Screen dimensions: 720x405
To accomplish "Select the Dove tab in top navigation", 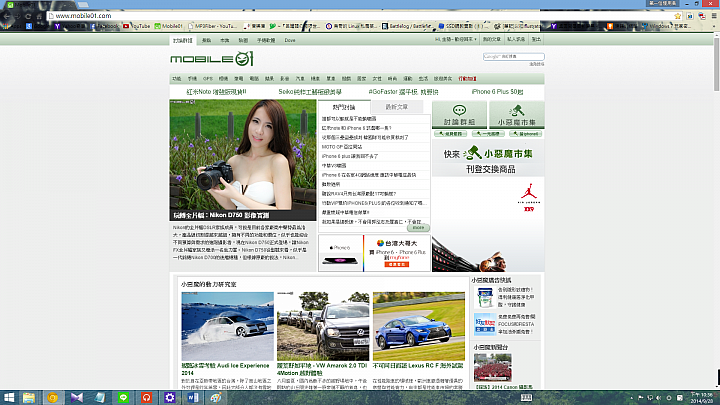I will 290,40.
